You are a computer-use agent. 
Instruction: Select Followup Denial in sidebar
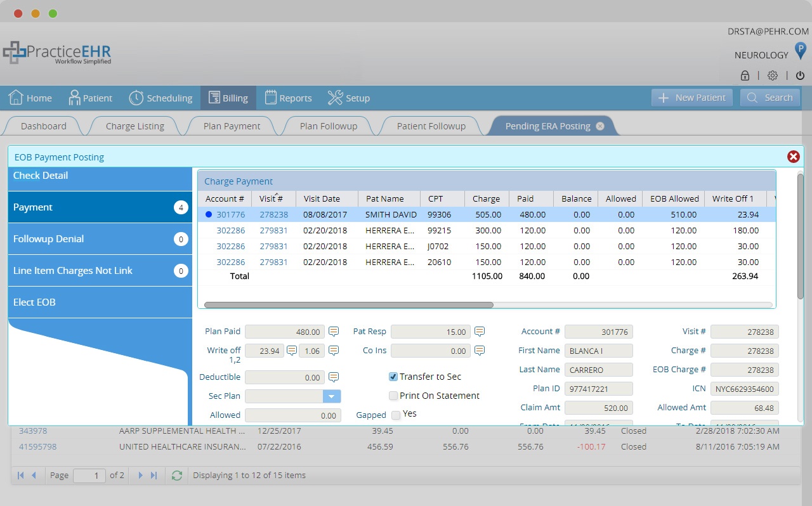100,239
